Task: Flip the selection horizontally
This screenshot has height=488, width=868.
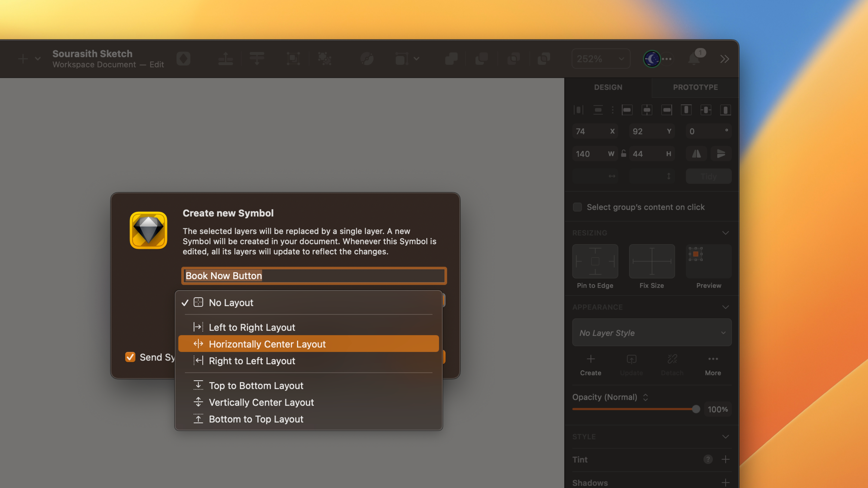Action: [x=696, y=154]
